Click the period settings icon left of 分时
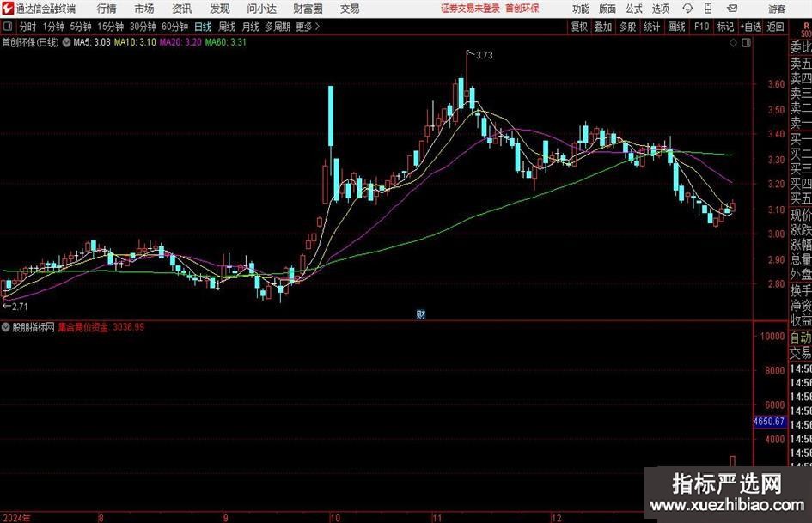The width and height of the screenshot is (812, 523). [8, 27]
